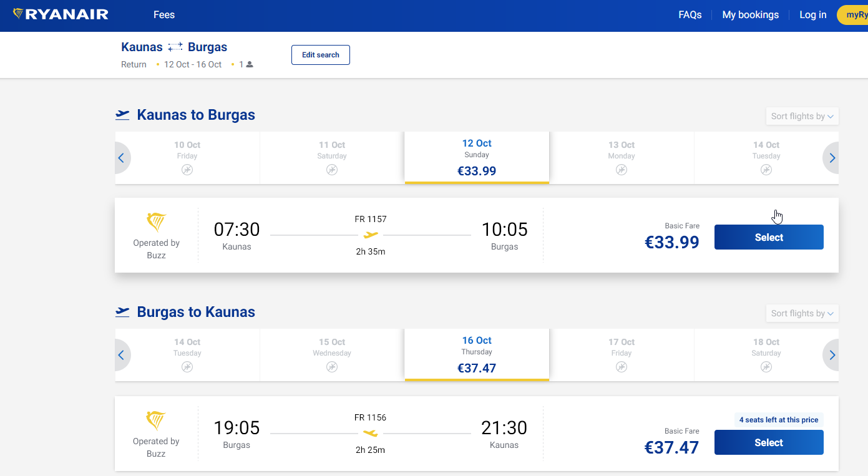Show later outbound dates with right arrow
868x476 pixels.
pyautogui.click(x=832, y=158)
